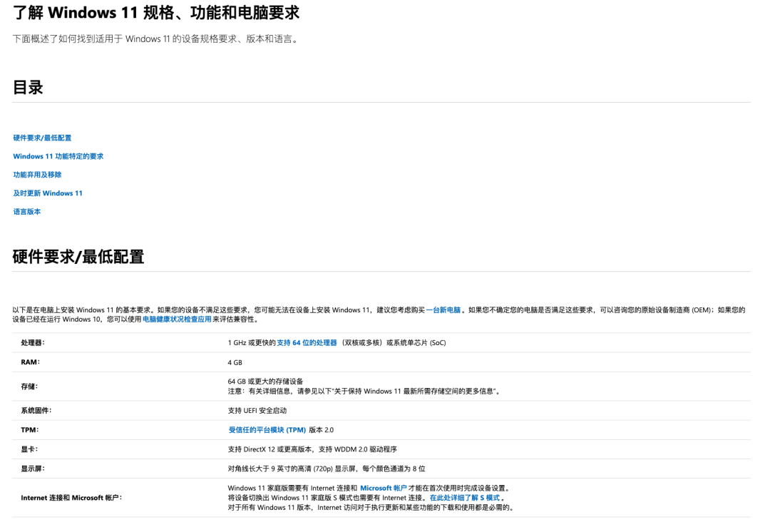Select the 显卡: row label

click(x=29, y=449)
